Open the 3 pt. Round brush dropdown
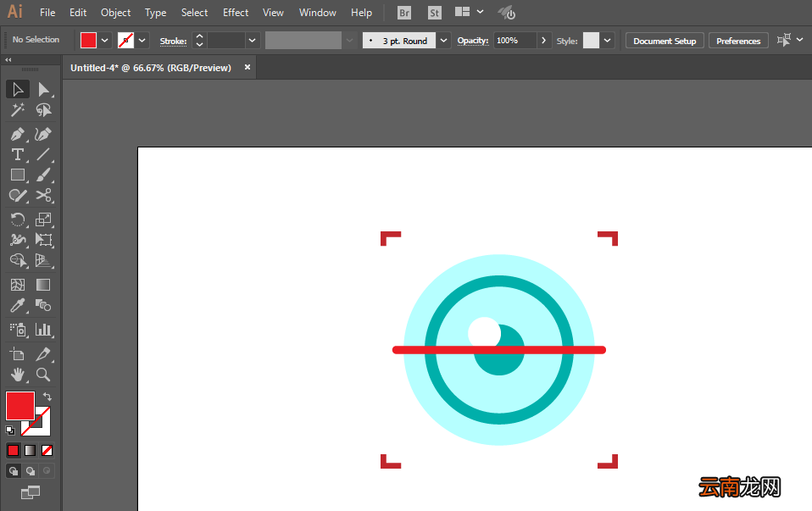The width and height of the screenshot is (812, 511). (444, 41)
